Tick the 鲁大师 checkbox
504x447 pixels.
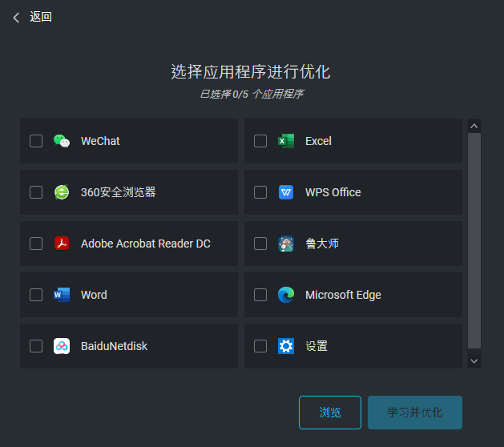(x=260, y=244)
